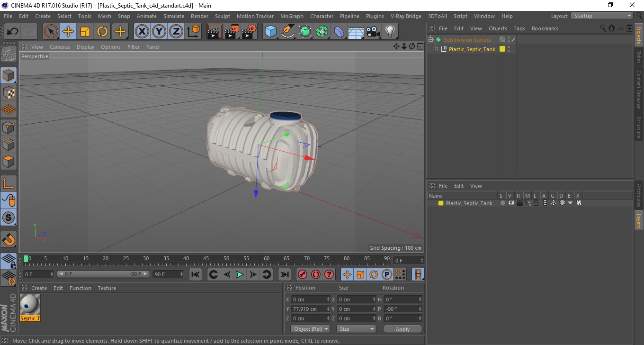
Task: Toggle Z axis lock
Action: coord(176,32)
